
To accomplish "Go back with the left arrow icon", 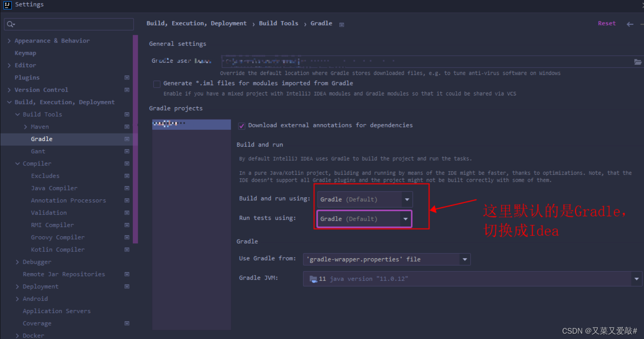I will (x=630, y=24).
